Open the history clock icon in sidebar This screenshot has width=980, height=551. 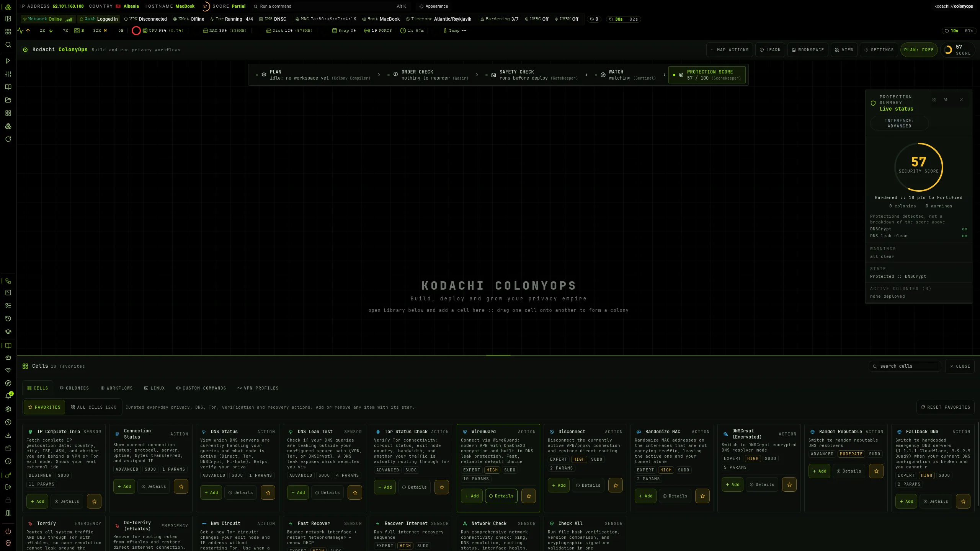click(8, 319)
